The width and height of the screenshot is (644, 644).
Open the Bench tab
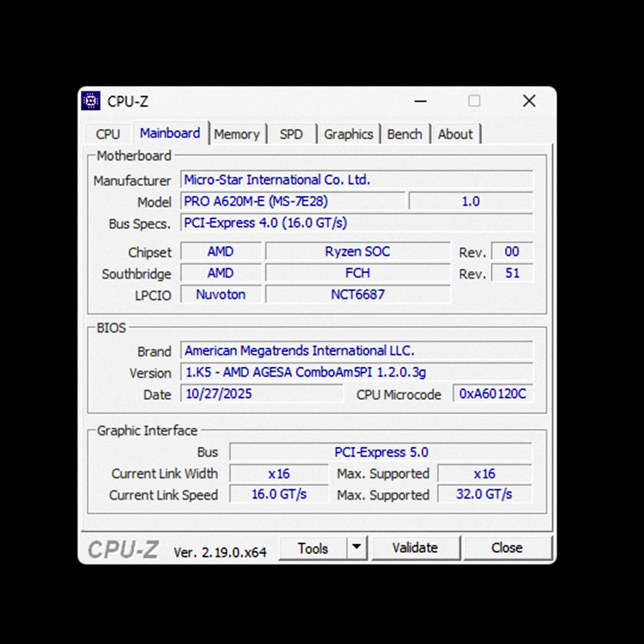[405, 134]
